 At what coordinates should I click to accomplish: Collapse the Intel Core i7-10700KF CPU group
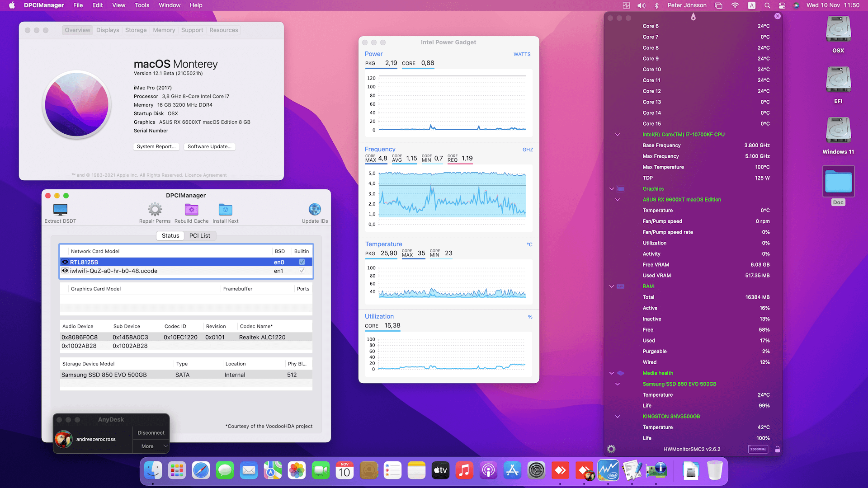pyautogui.click(x=618, y=135)
